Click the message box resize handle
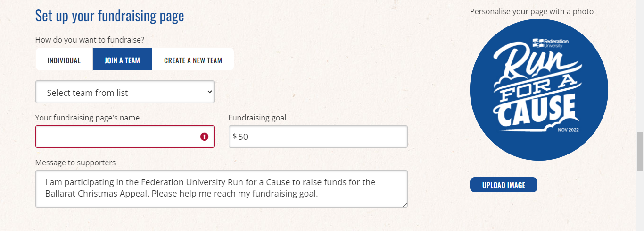Image resolution: width=644 pixels, height=231 pixels. pyautogui.click(x=405, y=205)
